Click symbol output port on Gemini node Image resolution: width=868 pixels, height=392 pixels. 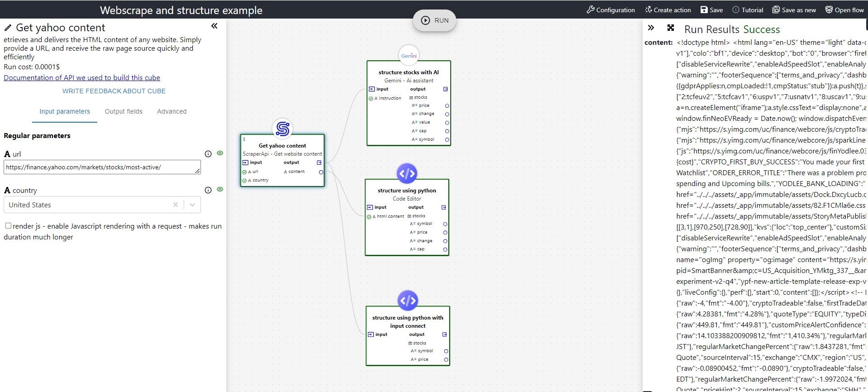tap(447, 140)
